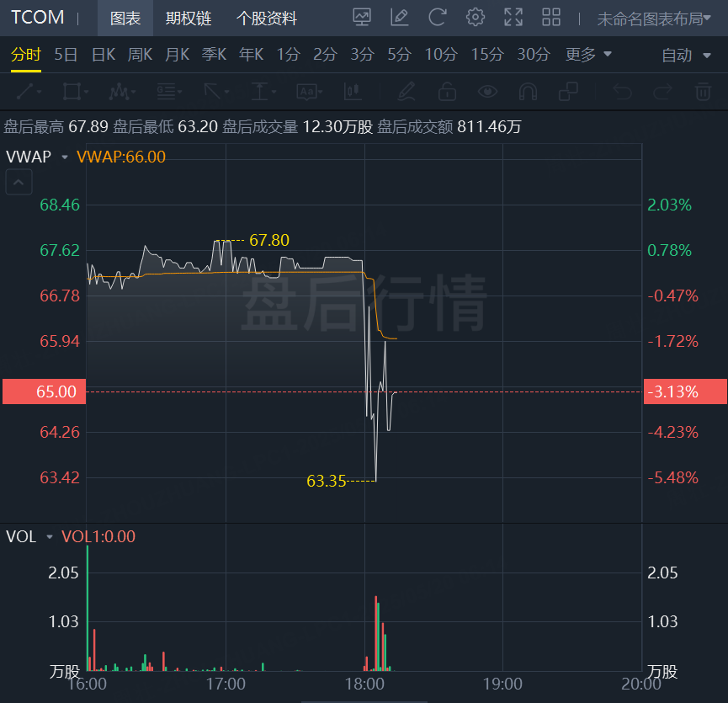
Task: Open the monitor chart display icon
Action: [x=362, y=18]
